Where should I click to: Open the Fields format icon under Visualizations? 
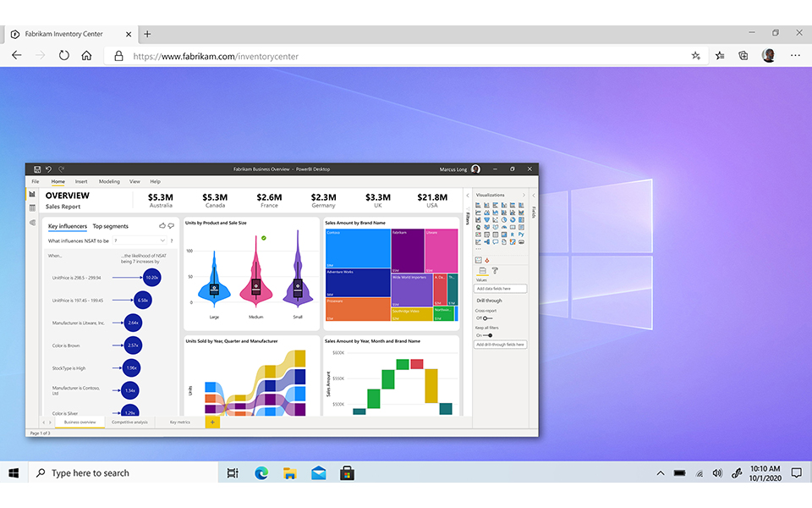point(483,269)
